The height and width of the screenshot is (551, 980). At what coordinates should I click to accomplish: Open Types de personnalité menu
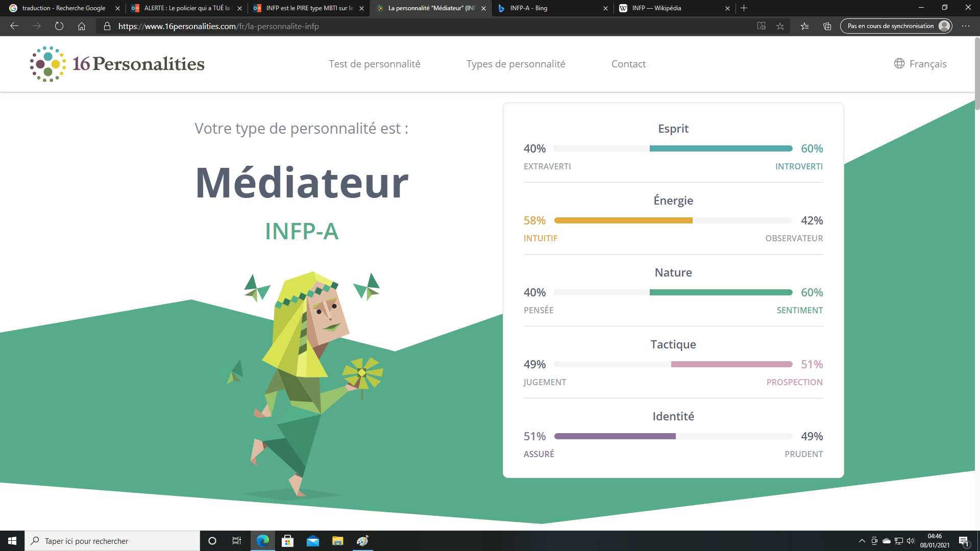point(516,64)
